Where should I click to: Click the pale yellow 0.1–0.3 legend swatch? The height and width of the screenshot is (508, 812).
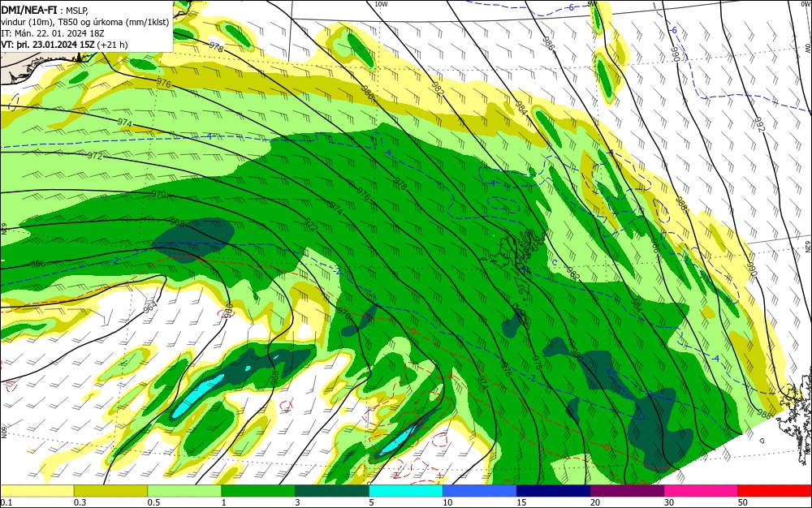pyautogui.click(x=37, y=491)
